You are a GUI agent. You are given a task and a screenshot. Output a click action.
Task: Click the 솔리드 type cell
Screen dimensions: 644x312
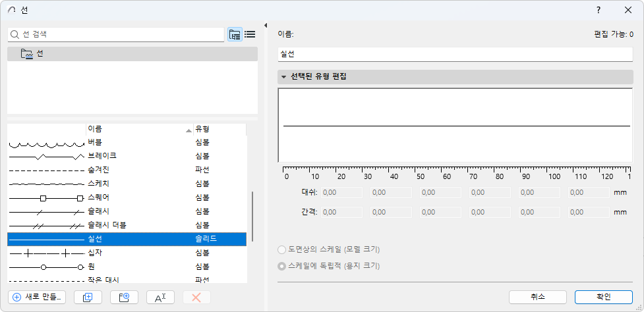206,239
